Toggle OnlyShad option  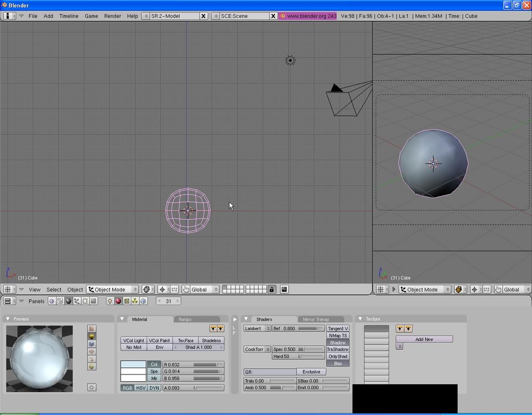pos(338,356)
